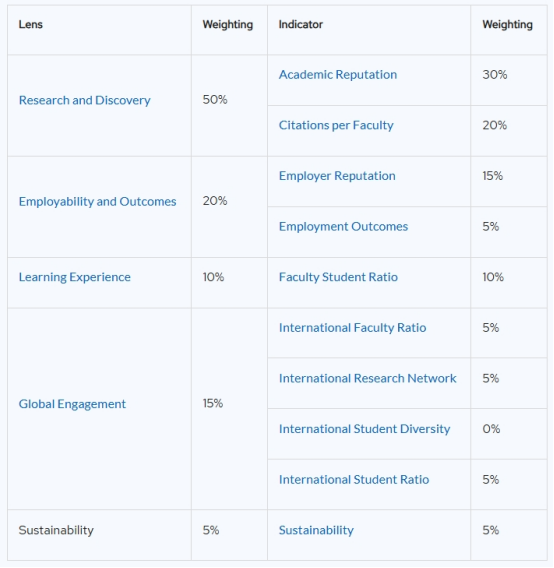Click the plain Sustainability lens text

(x=56, y=531)
